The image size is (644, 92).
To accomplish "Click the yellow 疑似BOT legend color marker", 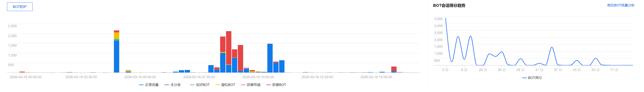I will (x=218, y=85).
